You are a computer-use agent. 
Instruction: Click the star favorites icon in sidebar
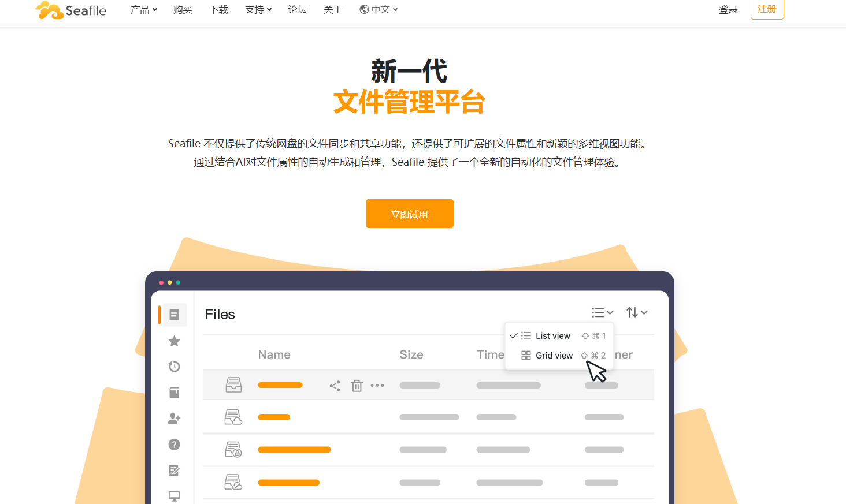[x=174, y=341]
